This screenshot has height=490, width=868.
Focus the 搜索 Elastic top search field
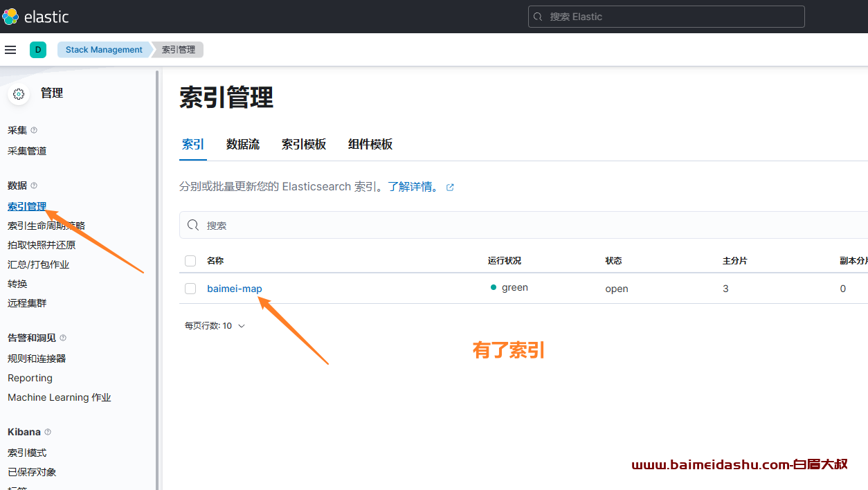tap(666, 17)
